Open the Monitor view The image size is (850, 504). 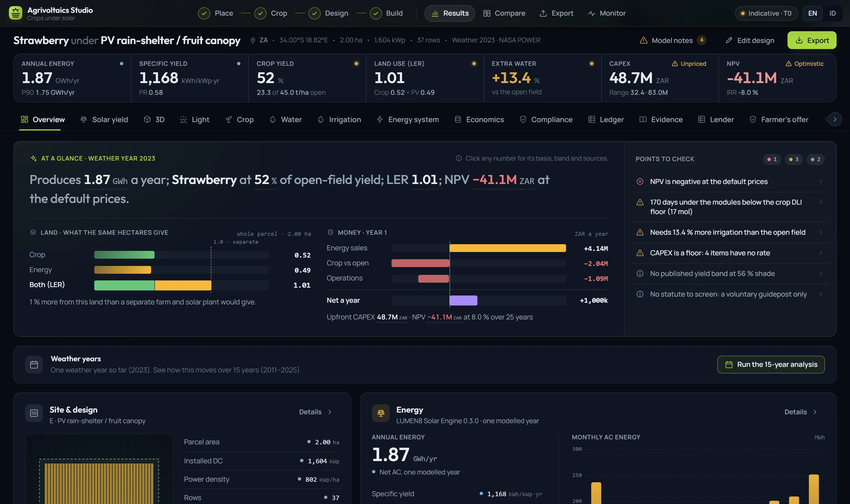607,13
